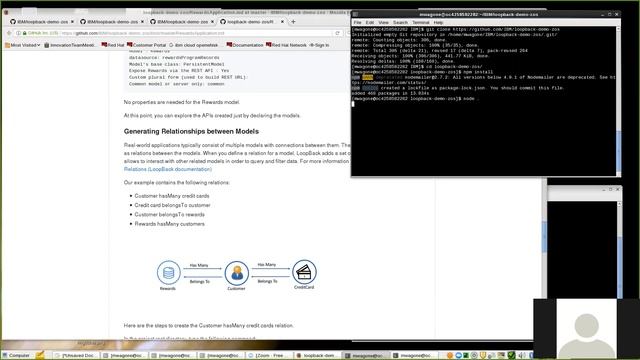The image size is (640, 360).
Task: Open the terminal View menu
Action: (x=383, y=22)
